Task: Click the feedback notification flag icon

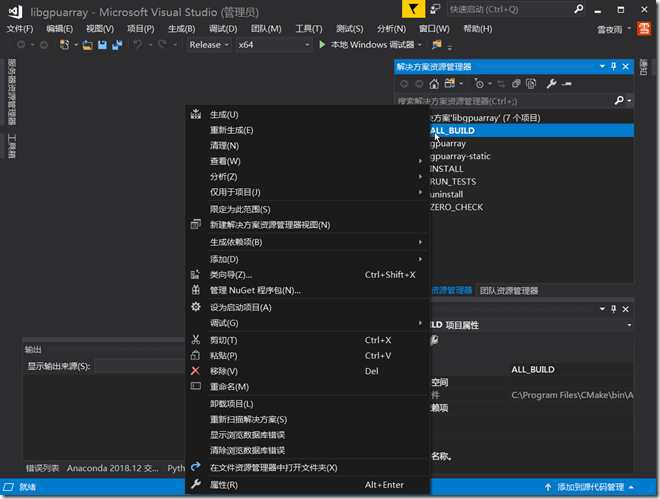Action: [413, 9]
